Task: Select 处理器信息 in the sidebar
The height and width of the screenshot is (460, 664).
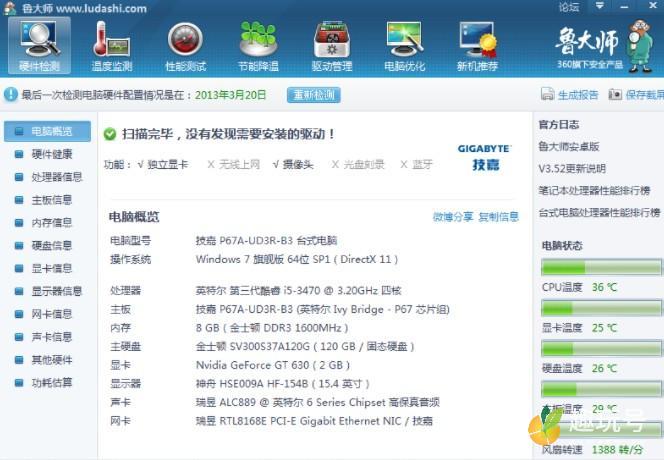Action: [x=56, y=177]
